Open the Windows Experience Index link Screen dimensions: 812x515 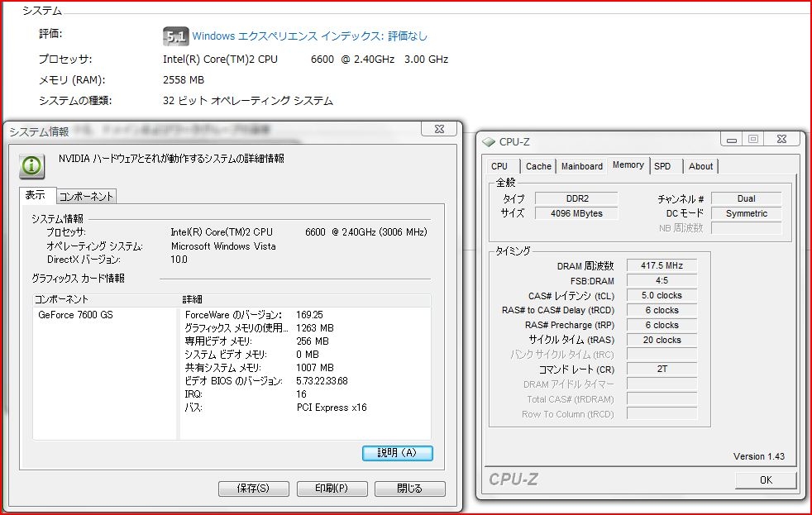pos(310,36)
